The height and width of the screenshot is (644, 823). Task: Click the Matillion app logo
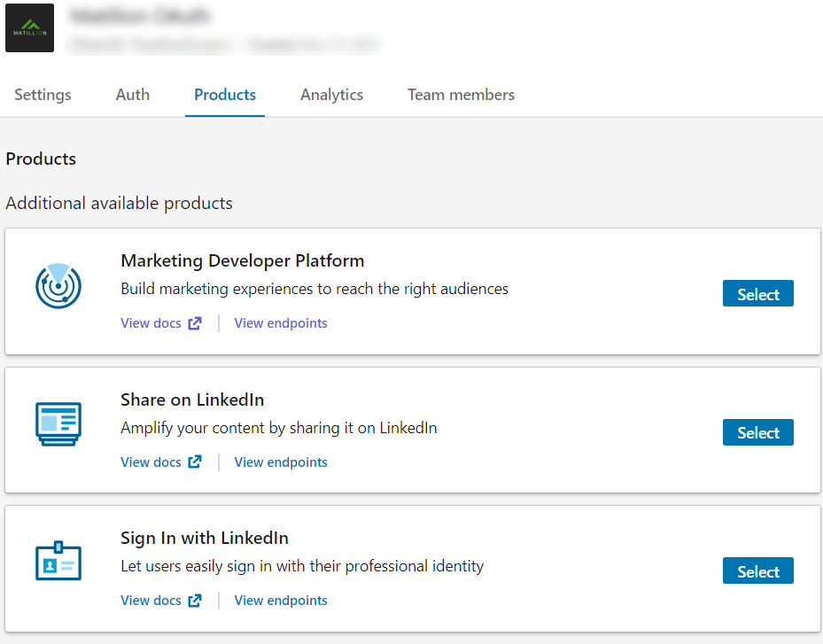pos(29,27)
